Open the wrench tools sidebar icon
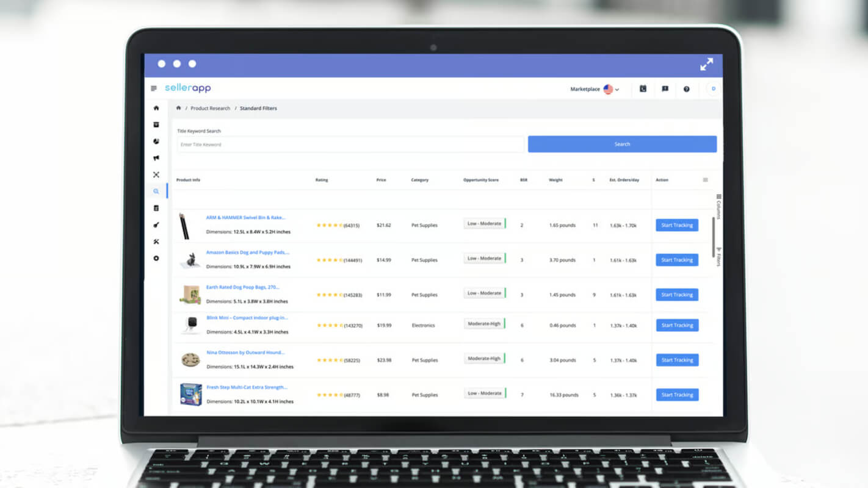The width and height of the screenshot is (868, 488). click(156, 242)
